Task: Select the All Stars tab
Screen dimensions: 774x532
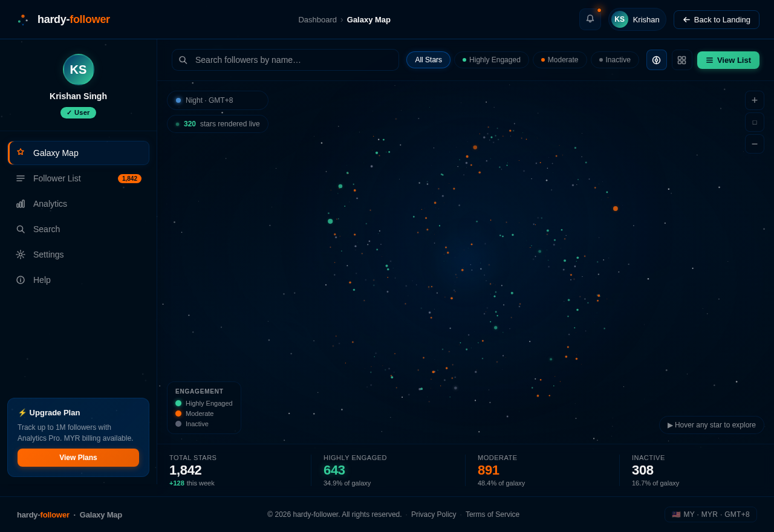Action: pyautogui.click(x=428, y=60)
